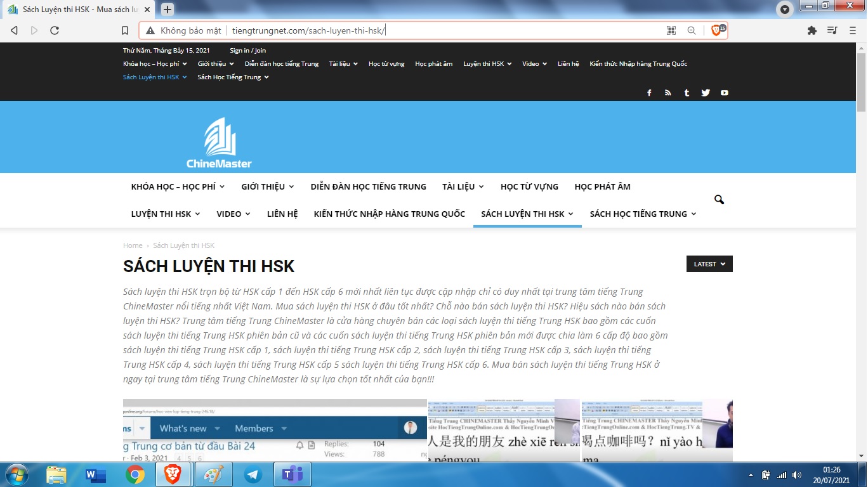Open HỌC PHÁT ÂM in main menu
Viewport: 868px width, 487px height.
[603, 186]
